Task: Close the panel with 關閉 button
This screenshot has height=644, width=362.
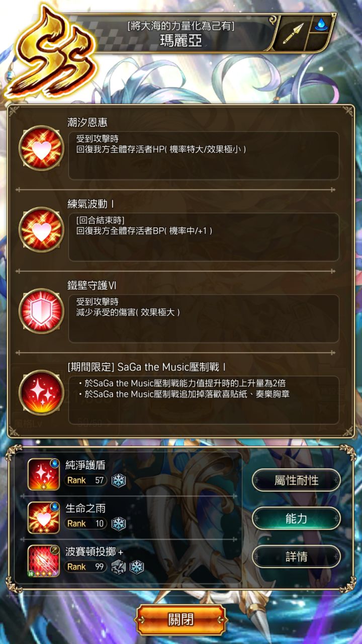Action: [181, 619]
